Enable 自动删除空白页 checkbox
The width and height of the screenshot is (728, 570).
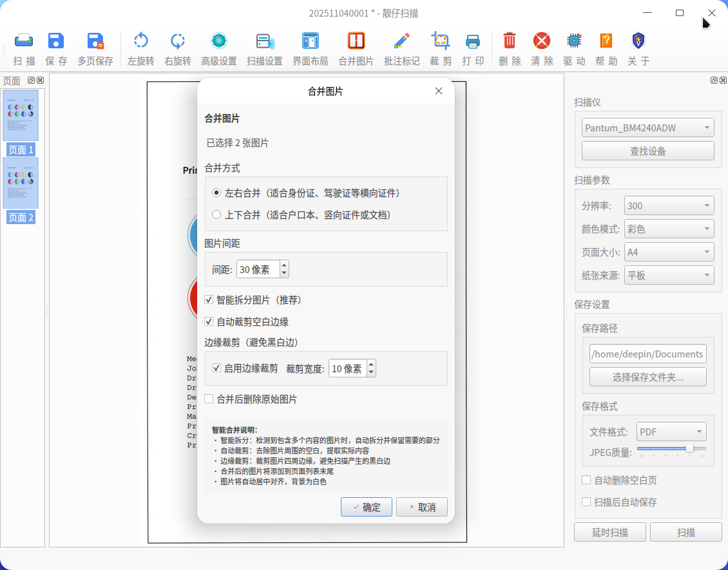(x=586, y=480)
